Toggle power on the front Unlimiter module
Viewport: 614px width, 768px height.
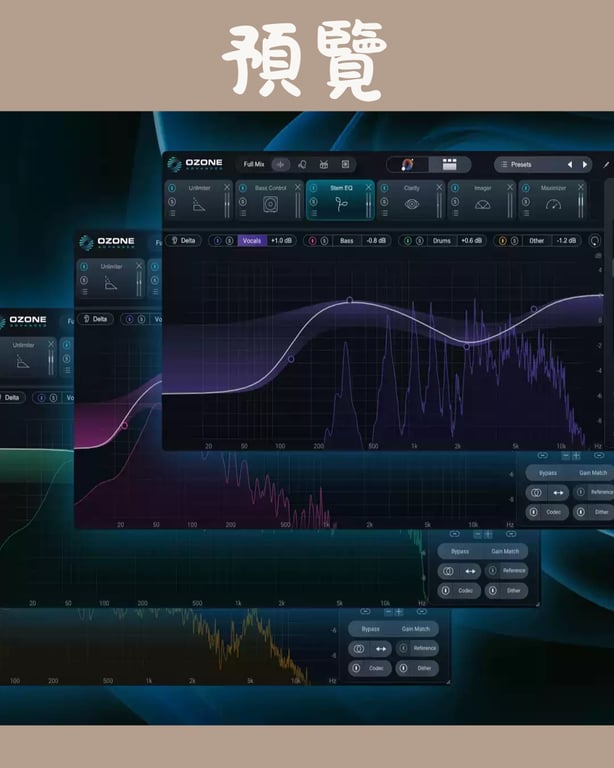point(172,188)
